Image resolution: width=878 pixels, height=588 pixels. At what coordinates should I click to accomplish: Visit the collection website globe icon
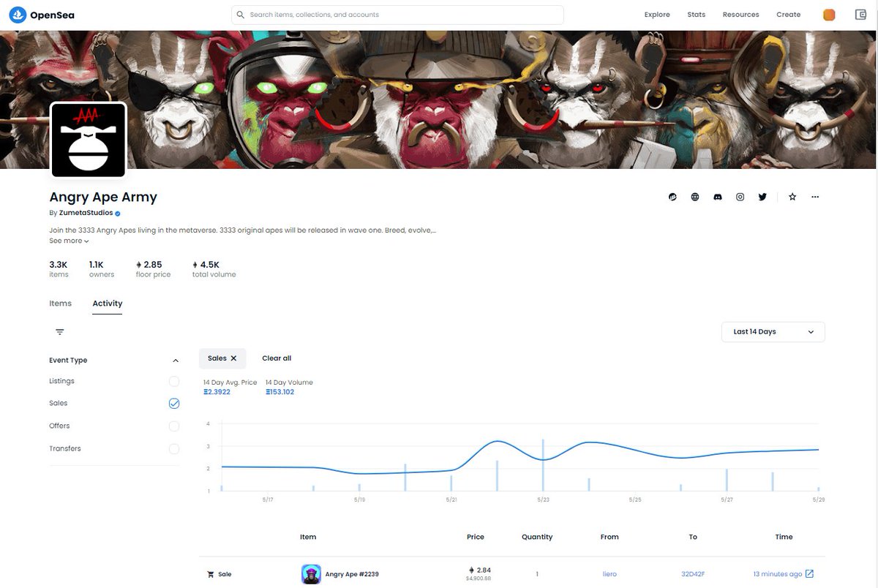695,197
